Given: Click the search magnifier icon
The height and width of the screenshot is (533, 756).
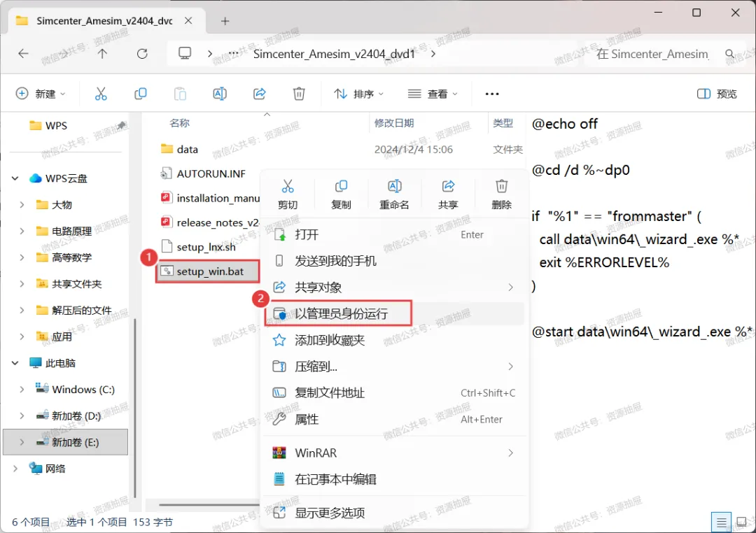Looking at the screenshot, I should click(x=730, y=53).
